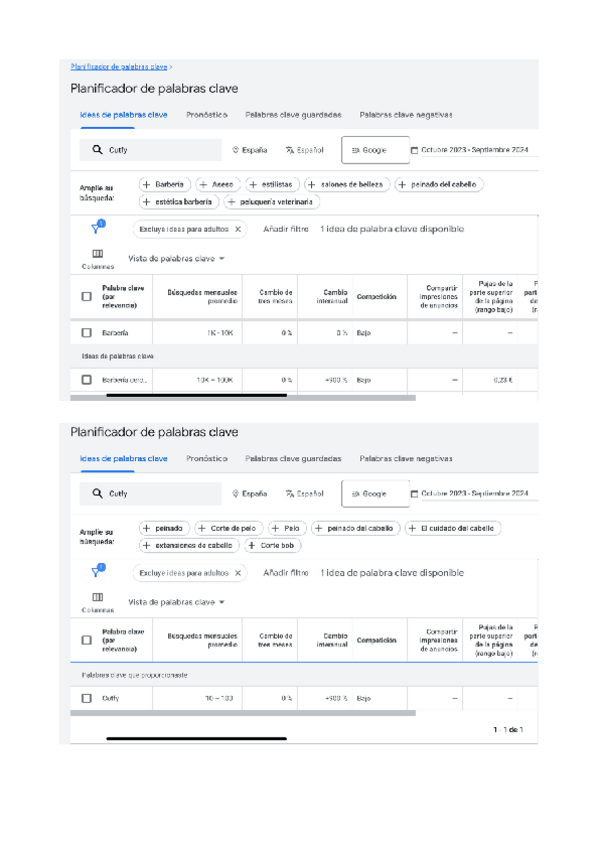Switch to 'Pronóstico' tab in the upper screenshot
This screenshot has height=848, width=600.
207,115
